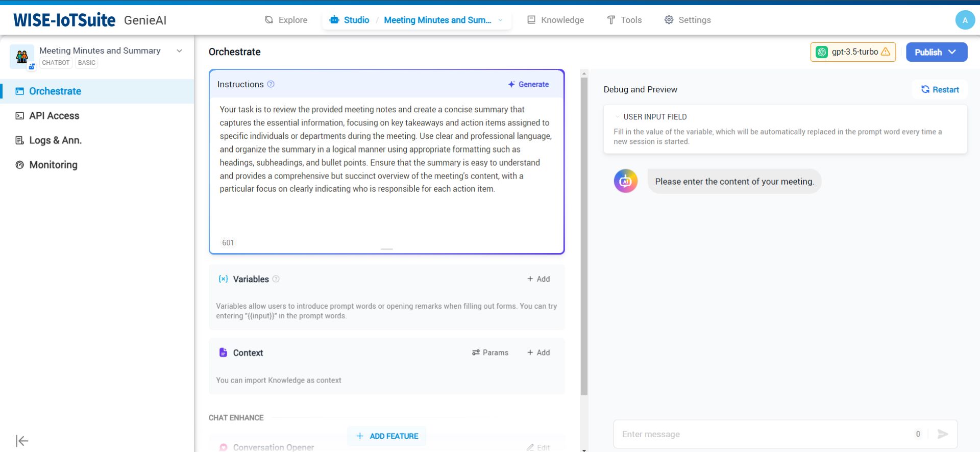Image resolution: width=980 pixels, height=452 pixels.
Task: Open the Settings tab
Action: [x=688, y=20]
